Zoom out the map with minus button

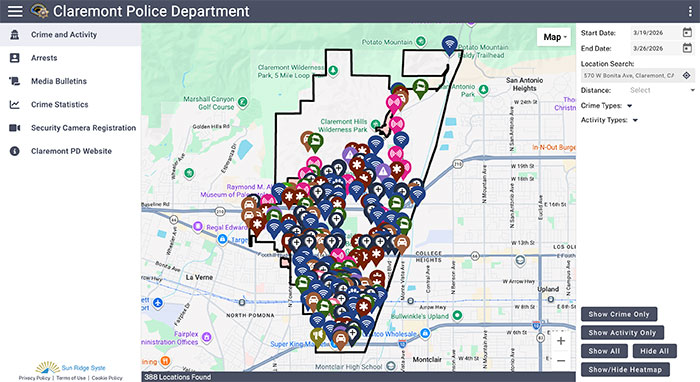click(561, 360)
